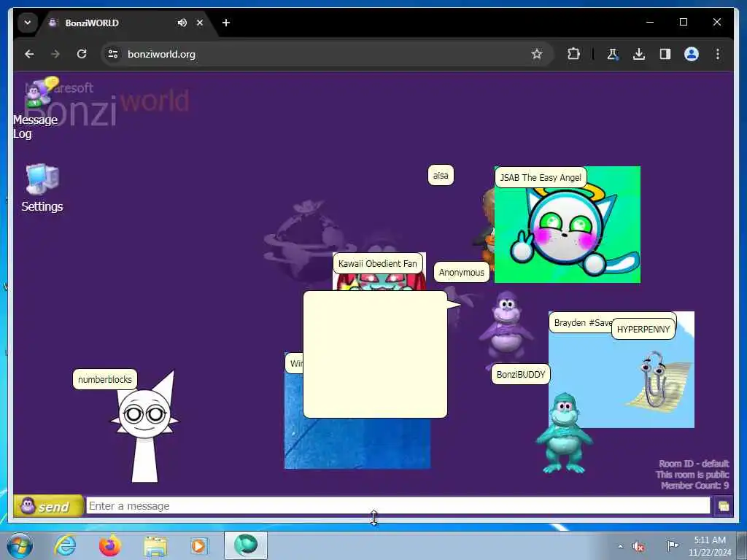Open a new browser tab
747x560 pixels.
[226, 23]
